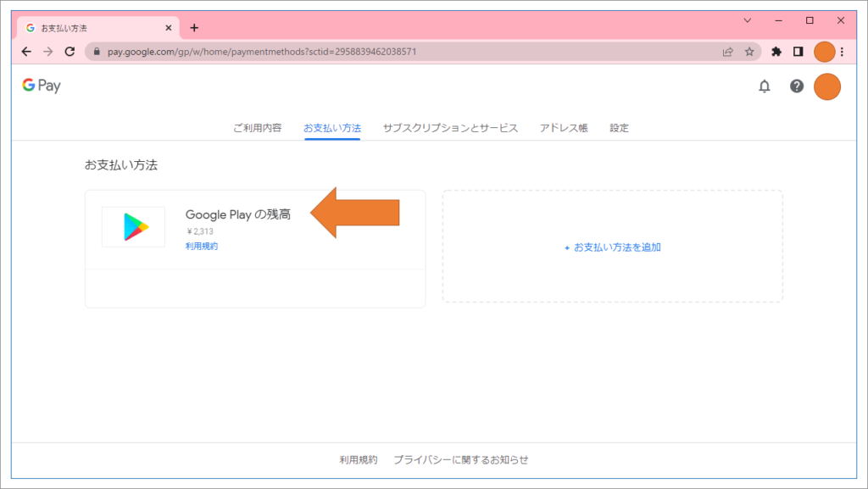Click the share icon in the address bar
Image resolution: width=868 pixels, height=489 pixels.
tap(727, 51)
